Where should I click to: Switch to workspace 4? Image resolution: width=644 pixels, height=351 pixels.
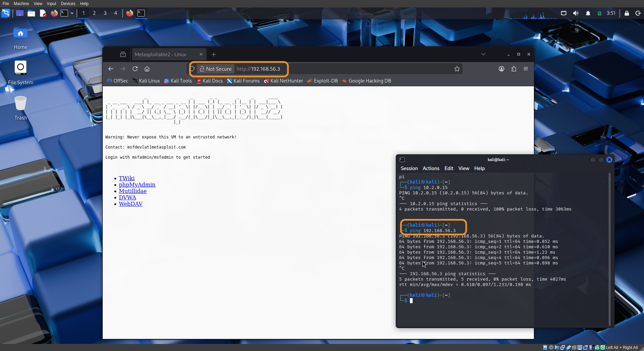(116, 13)
